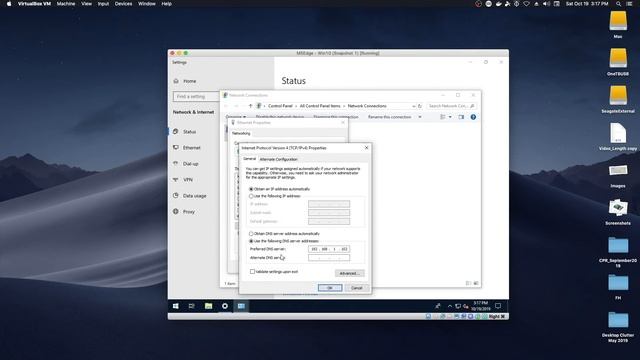Select the General tab in IPv4 Properties
Image resolution: width=640 pixels, height=360 pixels.
point(249,159)
